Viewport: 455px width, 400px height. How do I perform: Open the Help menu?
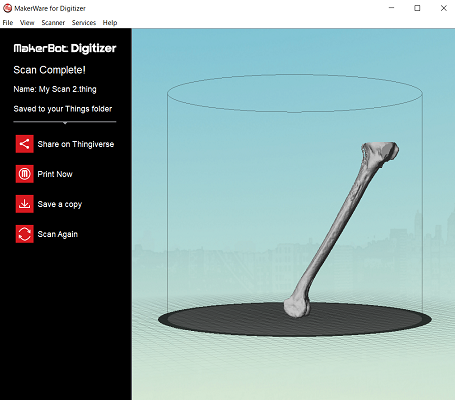click(110, 23)
